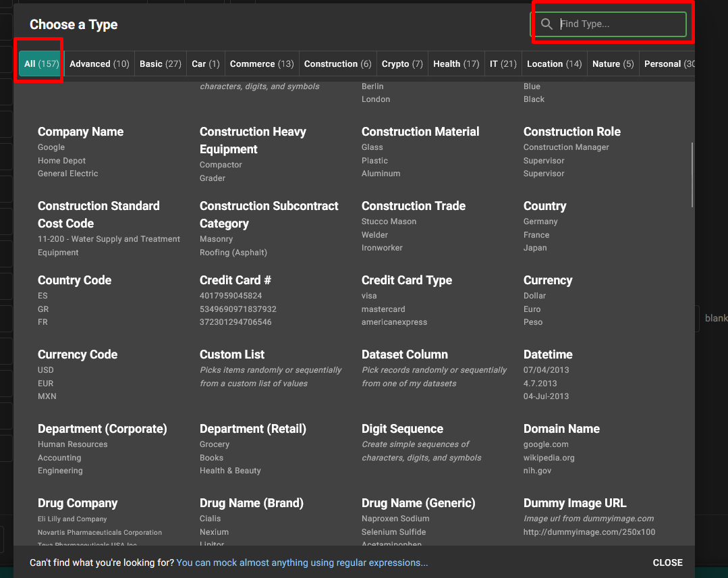
Task: Click the 'americanexpress' example text
Action: (394, 322)
